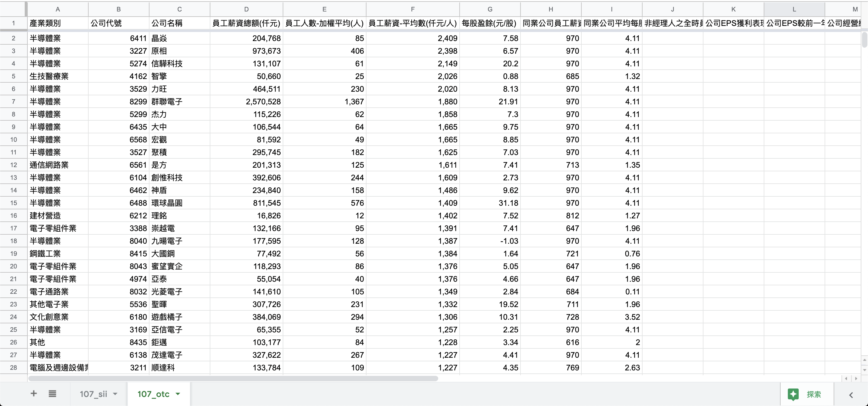Click EPS cell 31.18

[x=490, y=203]
